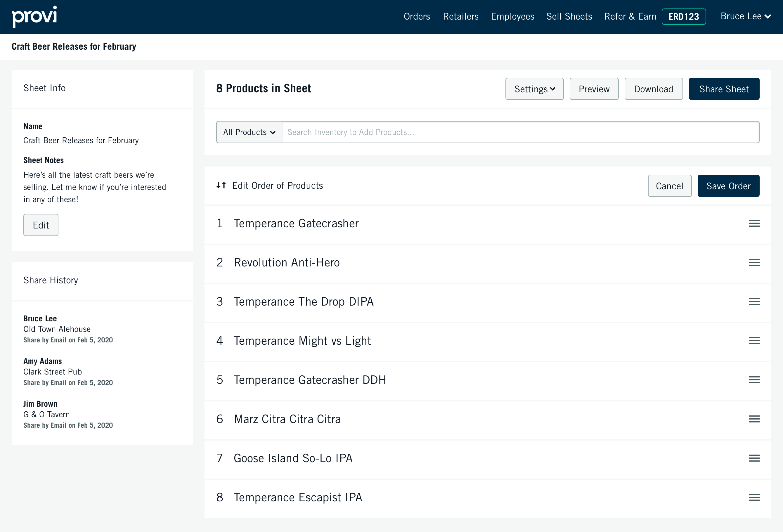The height and width of the screenshot is (532, 783).
Task: Navigate to Sell Sheets
Action: [x=569, y=16]
